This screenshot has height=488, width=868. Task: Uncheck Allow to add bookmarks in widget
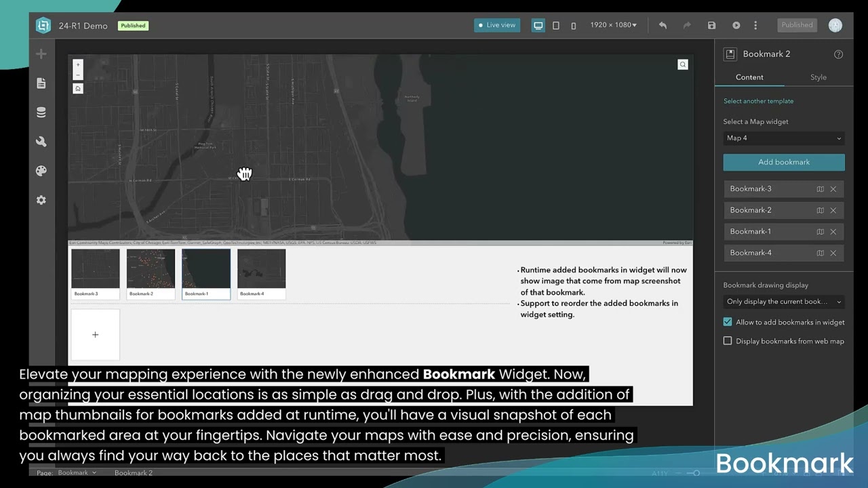coord(728,322)
